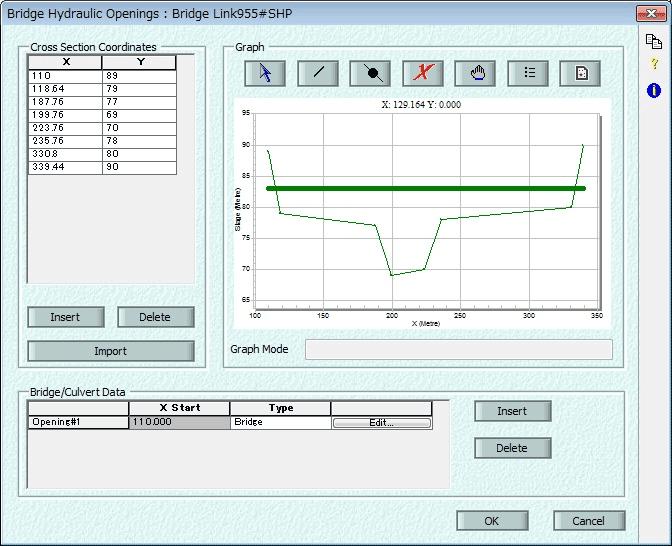Click Insert beside Bridge/Culvert Data table
This screenshot has width=672, height=546.
pos(513,411)
